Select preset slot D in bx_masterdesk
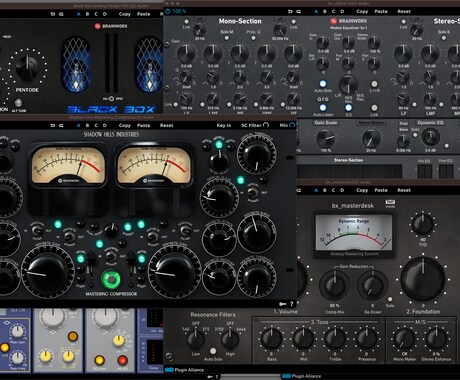The width and height of the screenshot is (460, 380). [342, 190]
